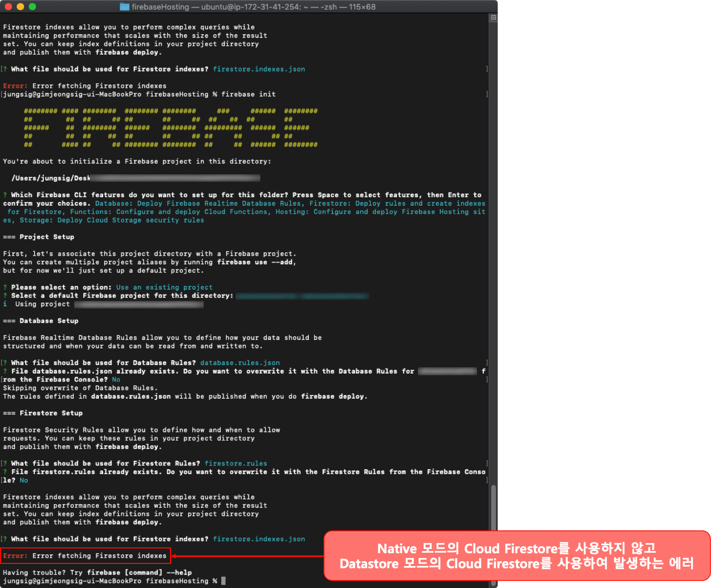Click "You're about to initialize a Firebase project" line
Screen dimensions: 711x588
click(x=137, y=161)
